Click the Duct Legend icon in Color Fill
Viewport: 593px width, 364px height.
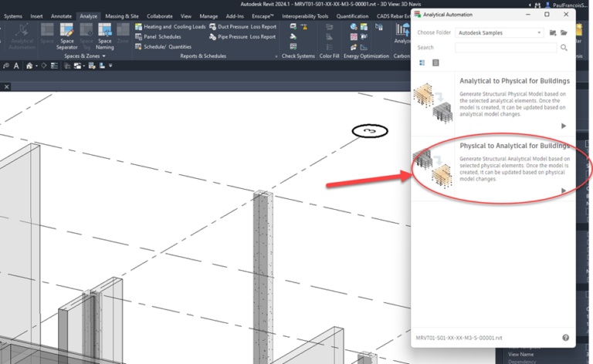pyautogui.click(x=330, y=26)
